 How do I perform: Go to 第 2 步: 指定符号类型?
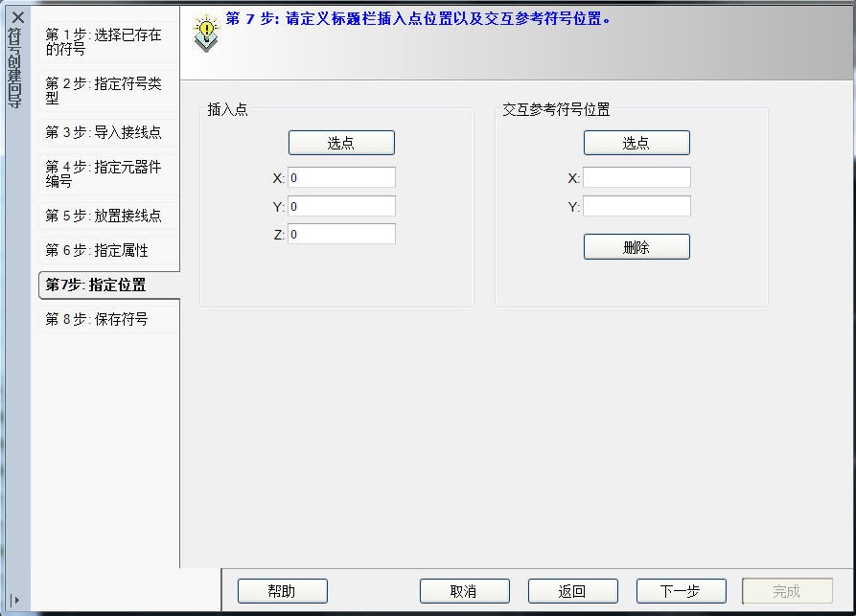[x=108, y=91]
